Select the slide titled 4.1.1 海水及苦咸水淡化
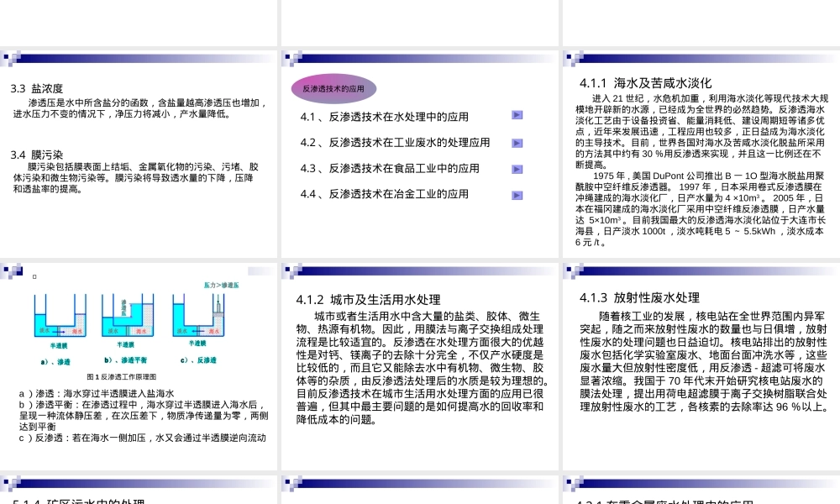 coord(701,155)
